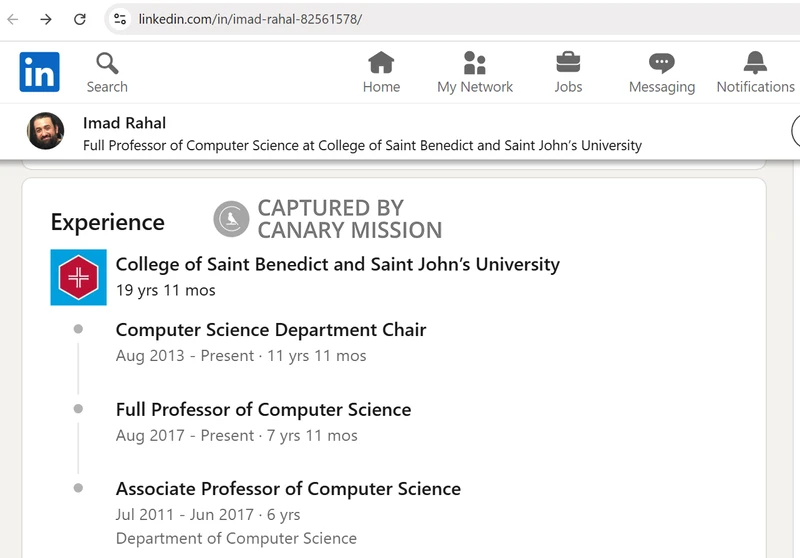Open the Home house icon
Image resolution: width=800 pixels, height=558 pixels.
(x=381, y=63)
